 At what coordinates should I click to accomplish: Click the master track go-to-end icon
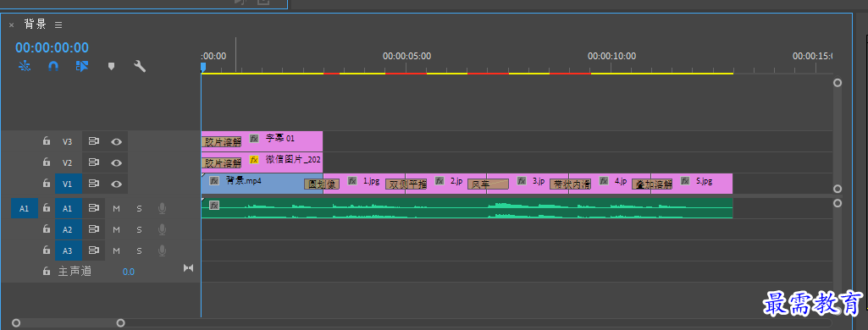(188, 268)
